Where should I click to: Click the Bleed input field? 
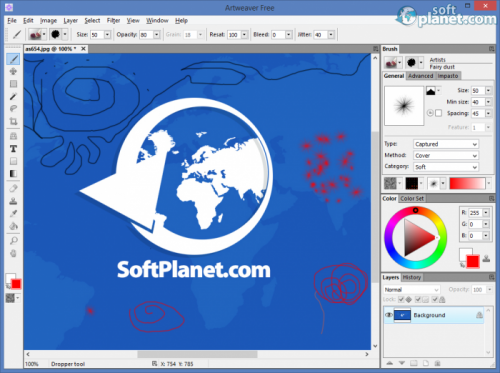278,34
